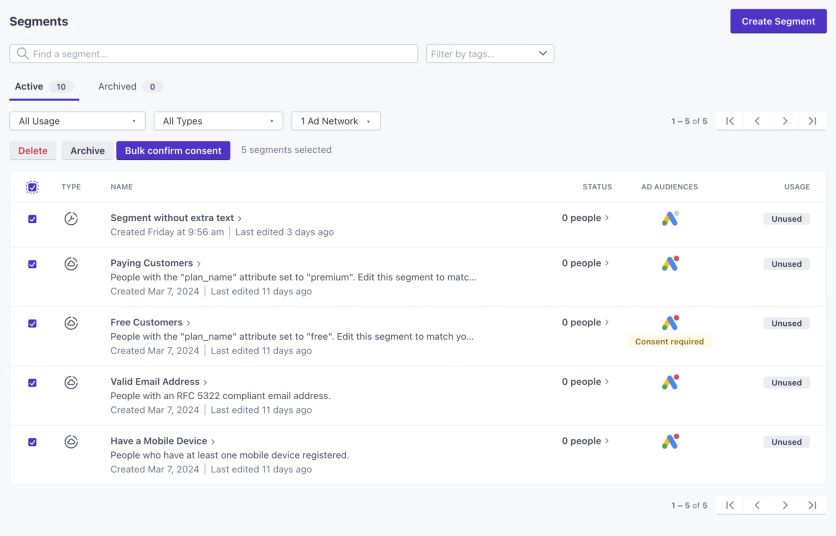Expand 0 people status for Paying Customers

tap(585, 263)
